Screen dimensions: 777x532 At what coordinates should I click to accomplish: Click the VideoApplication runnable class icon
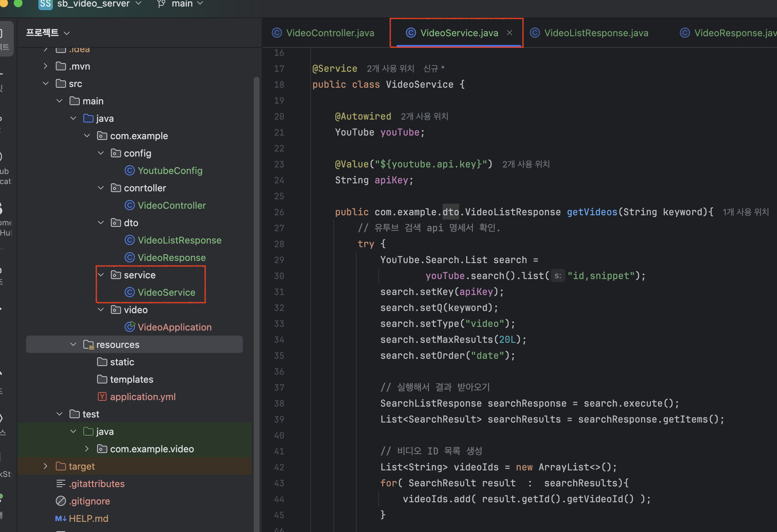130,327
